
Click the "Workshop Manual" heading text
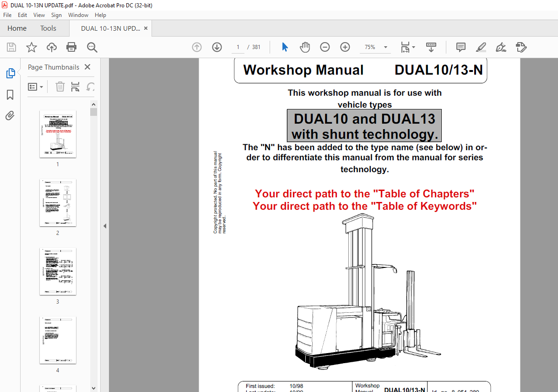pos(303,70)
